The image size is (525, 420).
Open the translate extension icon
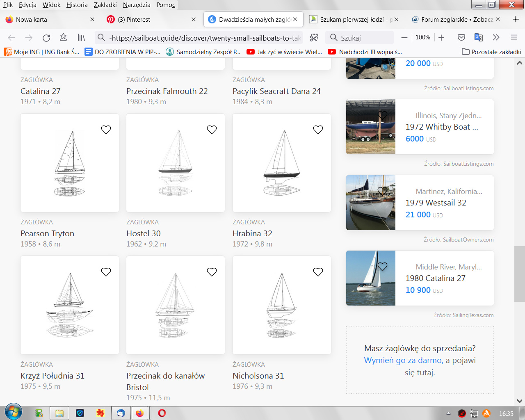[x=479, y=37]
